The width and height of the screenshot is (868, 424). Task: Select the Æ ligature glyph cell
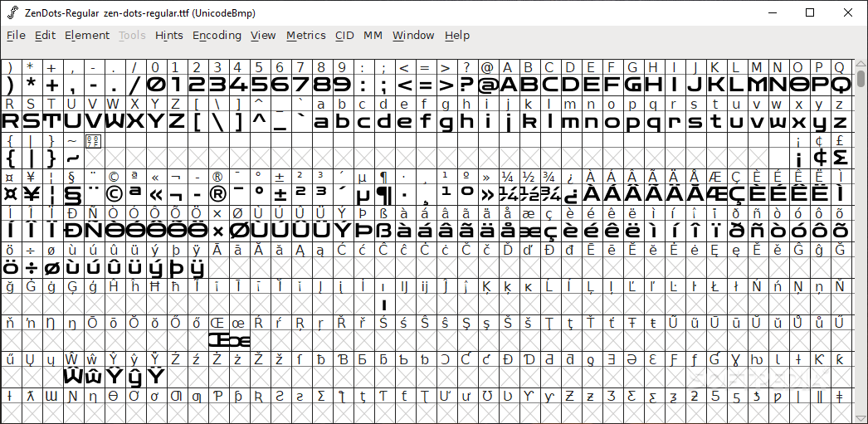coord(716,194)
